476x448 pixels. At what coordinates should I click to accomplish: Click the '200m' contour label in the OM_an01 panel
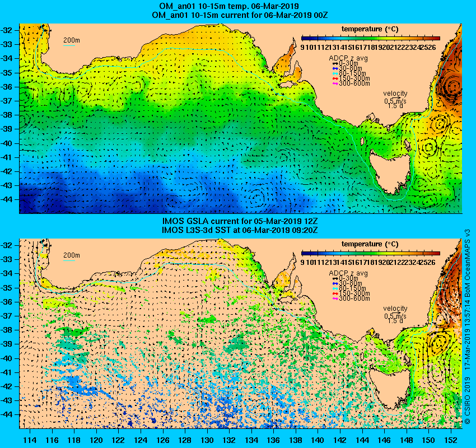(x=72, y=40)
